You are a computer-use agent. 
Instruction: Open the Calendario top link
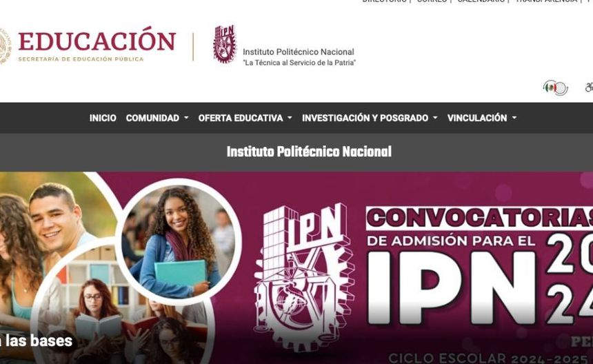(481, 1)
